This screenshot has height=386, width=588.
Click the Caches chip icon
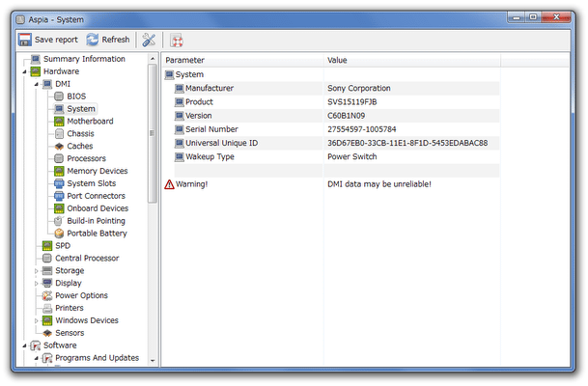coord(59,146)
